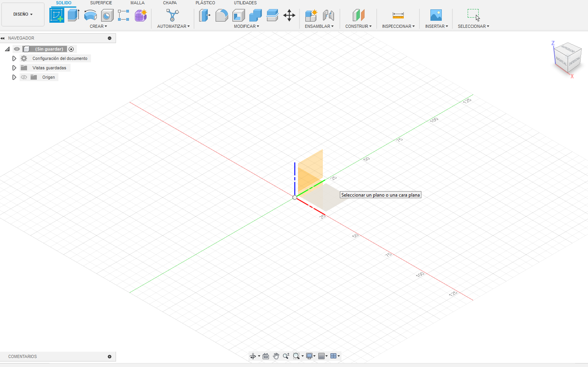The image size is (588, 367).
Task: Click the DERECHA face of the view cube
Action: pyautogui.click(x=575, y=61)
